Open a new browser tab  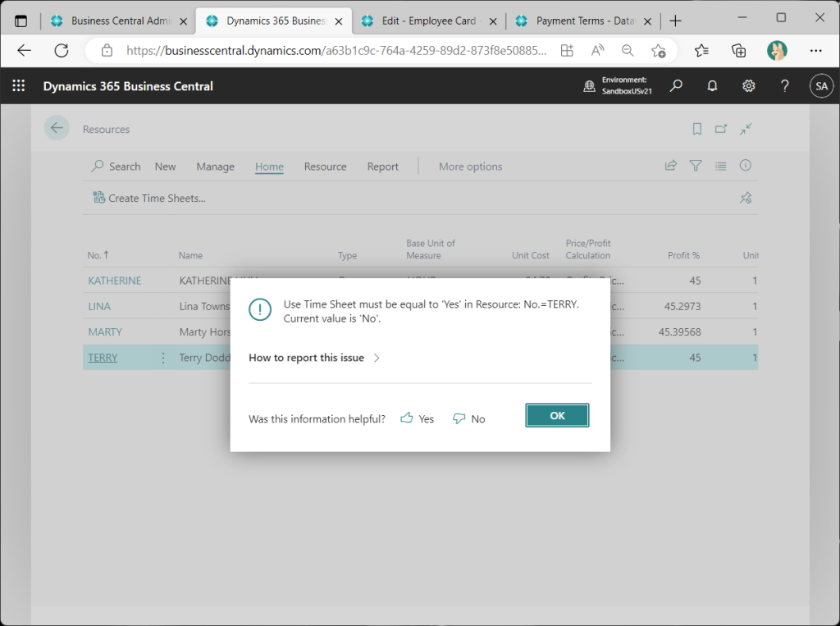[676, 21]
